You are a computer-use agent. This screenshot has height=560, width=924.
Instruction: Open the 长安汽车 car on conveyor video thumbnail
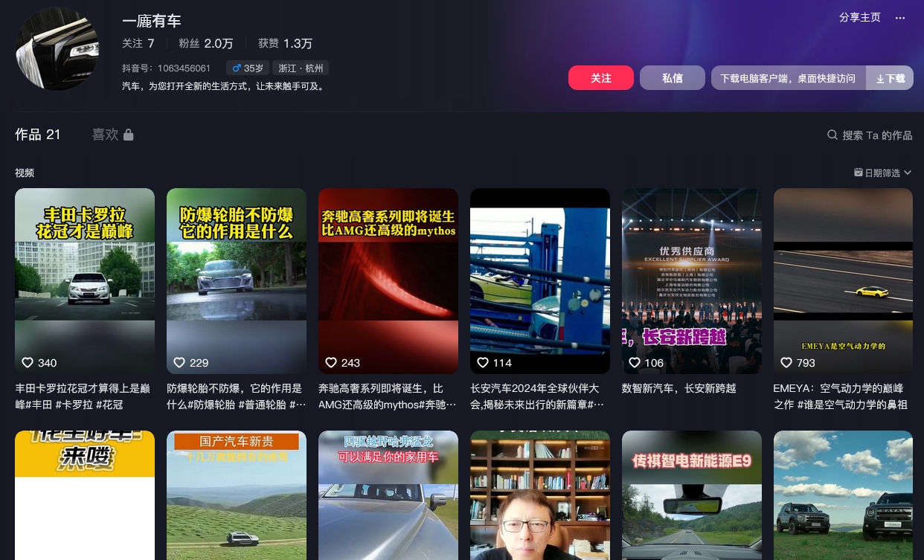coord(540,281)
